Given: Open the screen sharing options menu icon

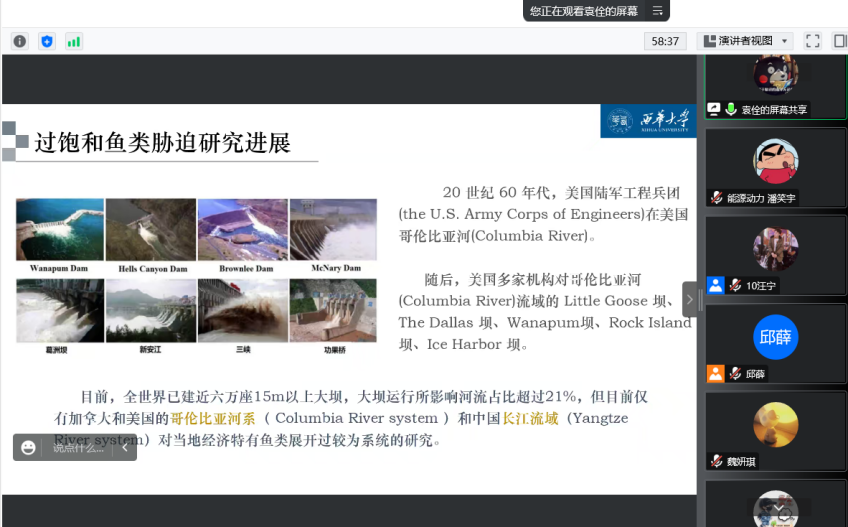Looking at the screenshot, I should click(658, 10).
